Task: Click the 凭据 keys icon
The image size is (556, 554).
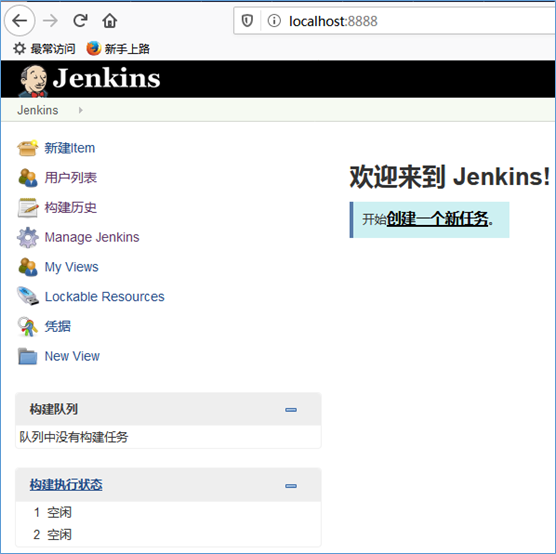Action: point(27,326)
